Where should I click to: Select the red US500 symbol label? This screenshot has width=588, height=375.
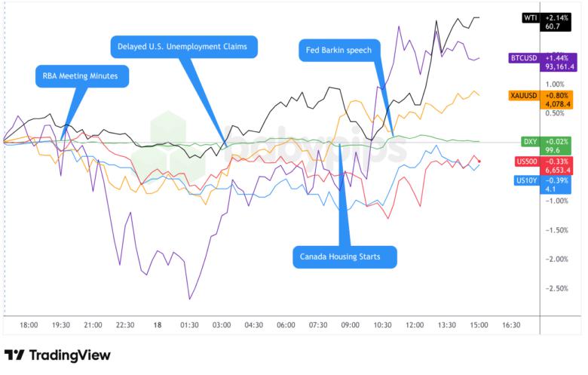pyautogui.click(x=526, y=160)
